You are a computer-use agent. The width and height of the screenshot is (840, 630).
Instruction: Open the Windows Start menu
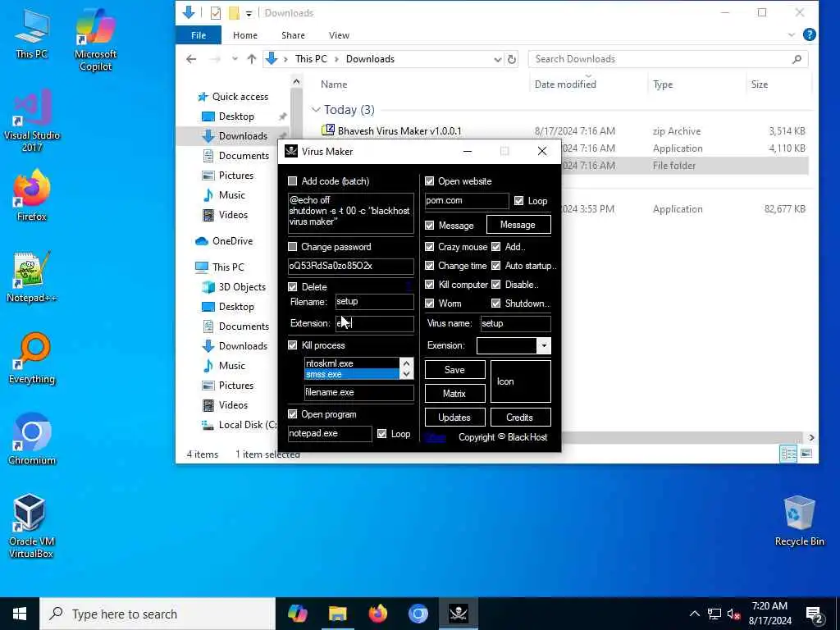[x=20, y=614]
